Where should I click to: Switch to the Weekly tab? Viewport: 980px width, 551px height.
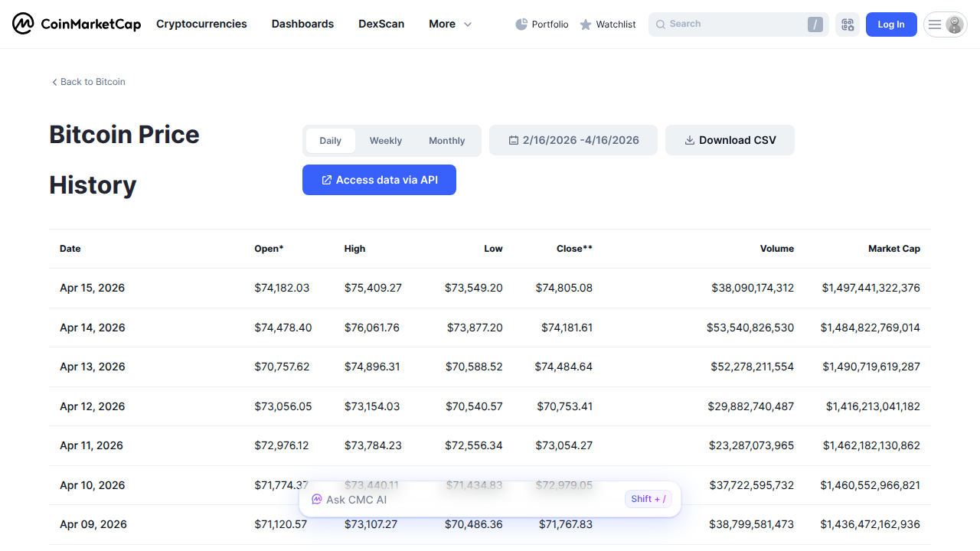[385, 140]
